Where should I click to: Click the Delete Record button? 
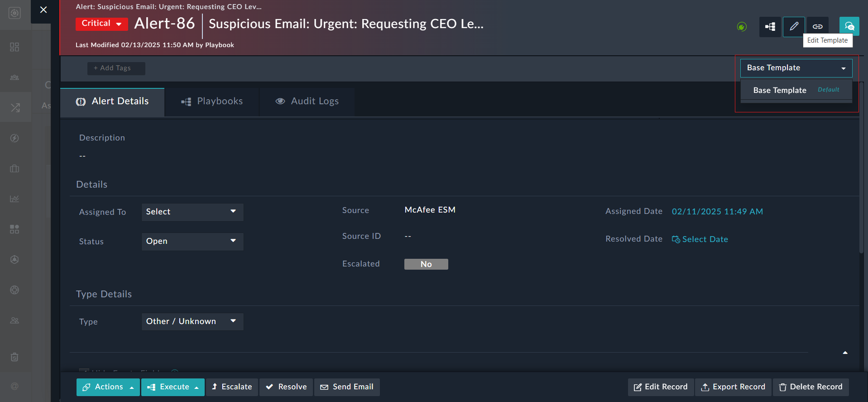pyautogui.click(x=811, y=387)
